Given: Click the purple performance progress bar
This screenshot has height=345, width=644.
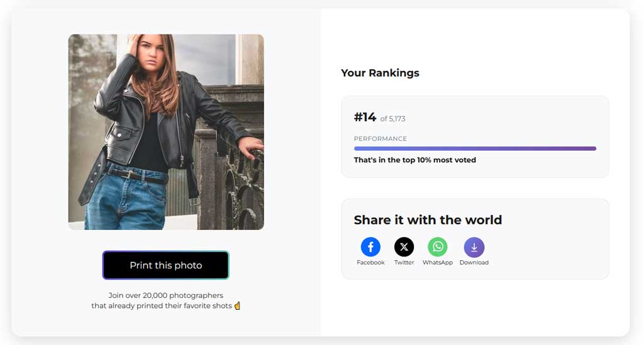Looking at the screenshot, I should pos(475,149).
